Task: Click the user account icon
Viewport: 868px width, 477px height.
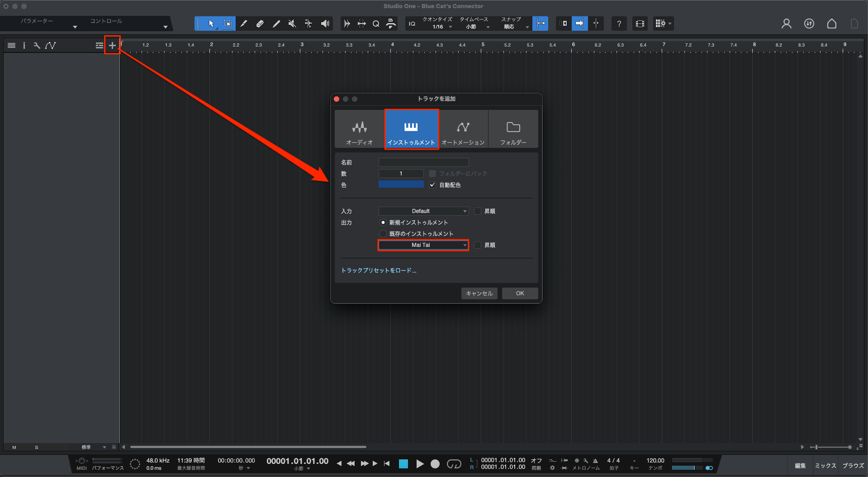Action: (786, 24)
